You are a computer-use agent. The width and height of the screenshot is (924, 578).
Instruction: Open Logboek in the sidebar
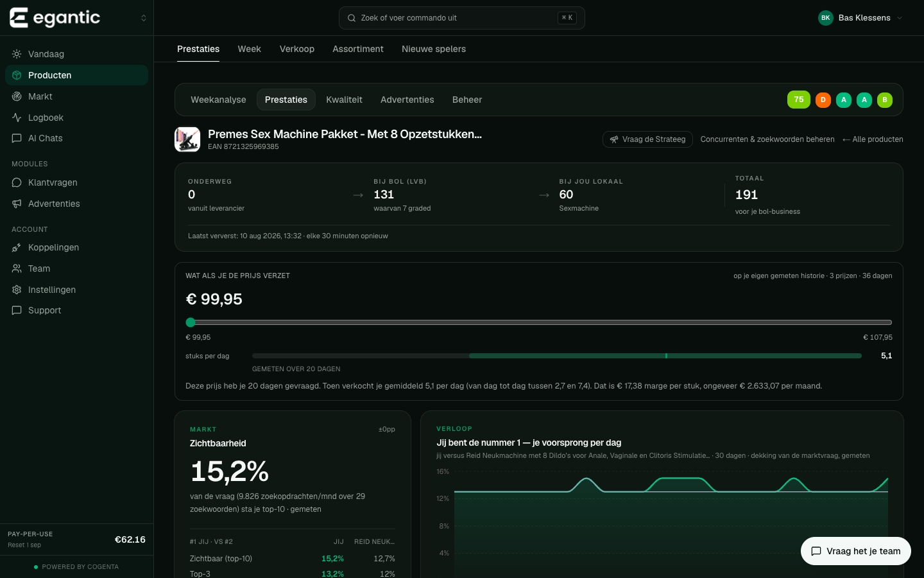coord(76,118)
